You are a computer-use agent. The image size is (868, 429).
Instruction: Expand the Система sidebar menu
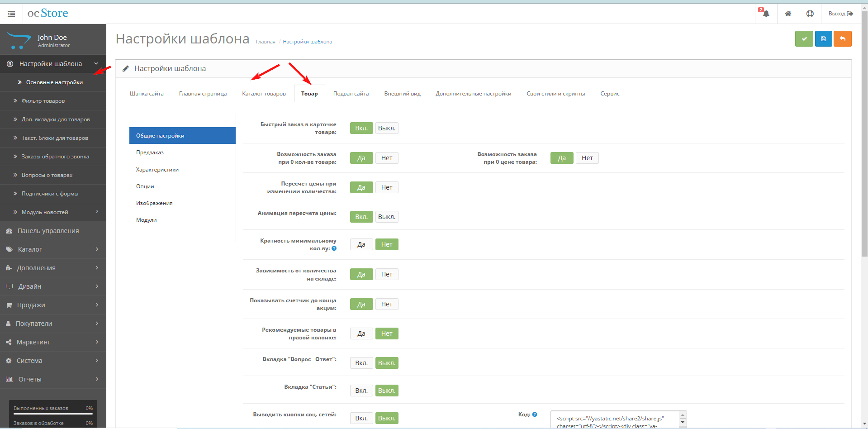point(53,361)
